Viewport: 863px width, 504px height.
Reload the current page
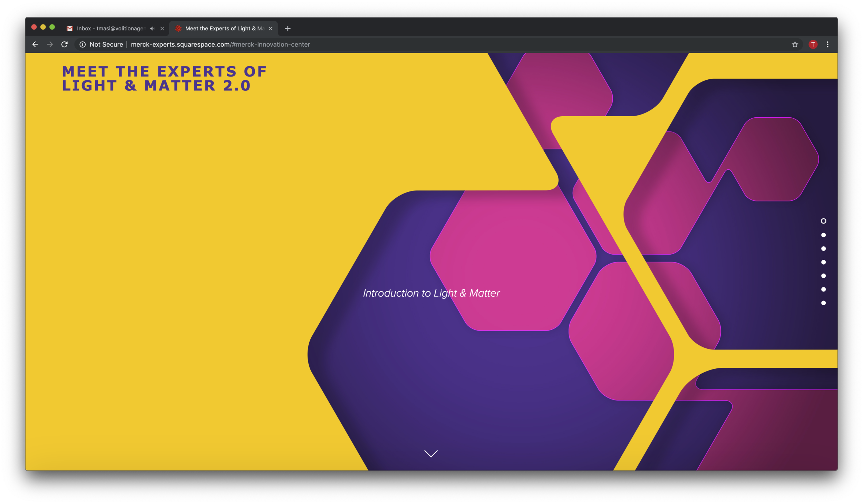[x=64, y=45]
